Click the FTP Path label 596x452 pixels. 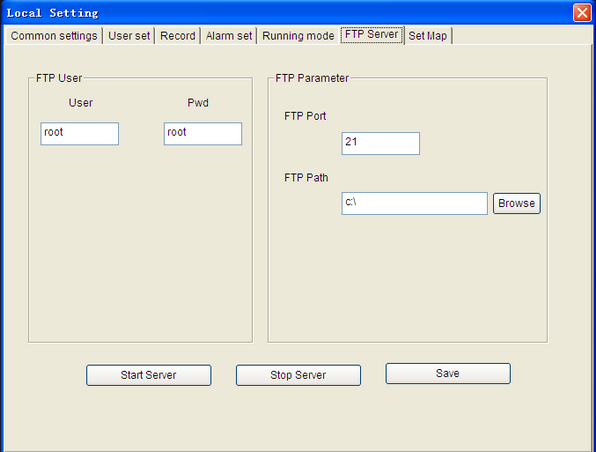[306, 178]
